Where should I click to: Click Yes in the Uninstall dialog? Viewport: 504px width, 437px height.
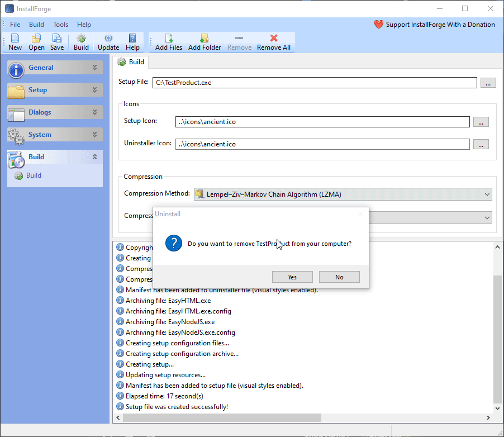pos(292,277)
